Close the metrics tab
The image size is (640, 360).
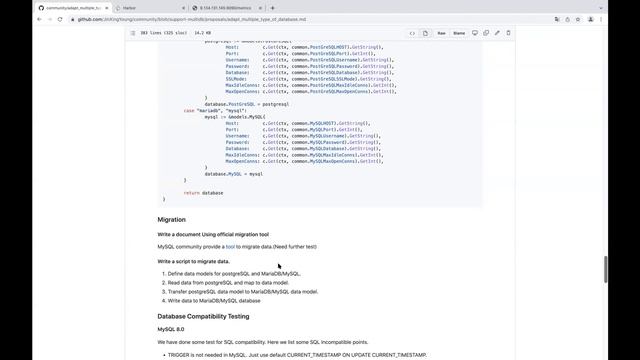click(260, 8)
